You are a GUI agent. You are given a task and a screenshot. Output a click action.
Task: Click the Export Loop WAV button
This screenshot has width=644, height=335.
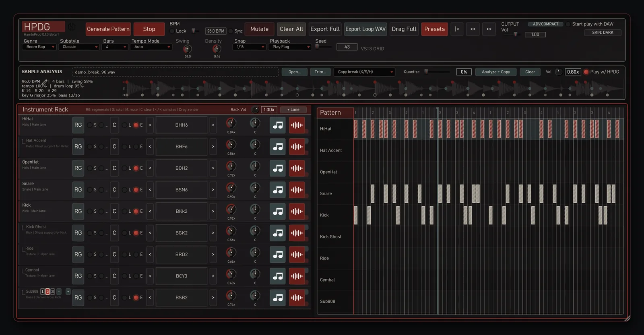pyautogui.click(x=365, y=29)
